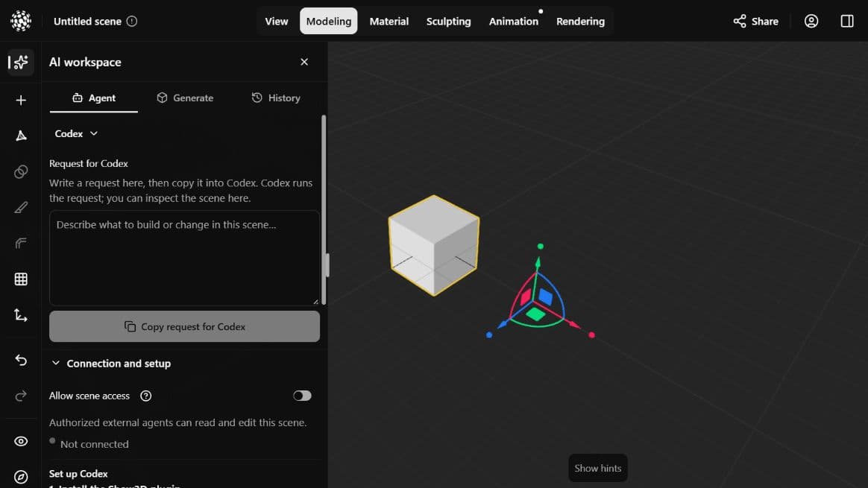Click Copy request for Codex button
The height and width of the screenshot is (488, 868).
coord(184,326)
